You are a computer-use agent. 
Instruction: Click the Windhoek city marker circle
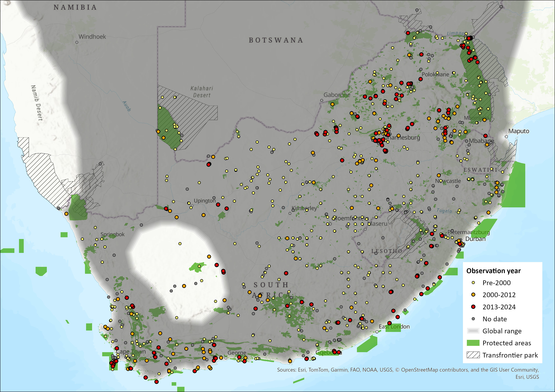(77, 42)
